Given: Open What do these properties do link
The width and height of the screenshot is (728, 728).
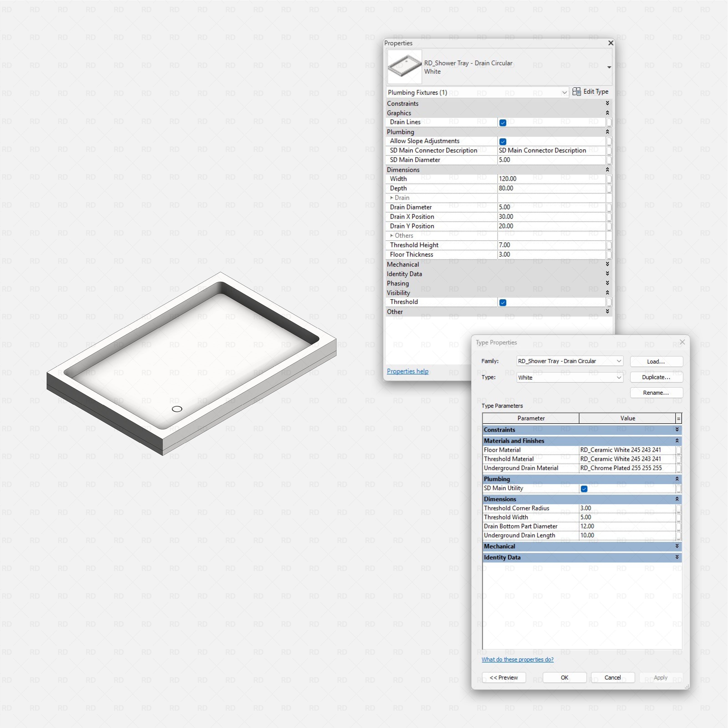Looking at the screenshot, I should point(517,660).
